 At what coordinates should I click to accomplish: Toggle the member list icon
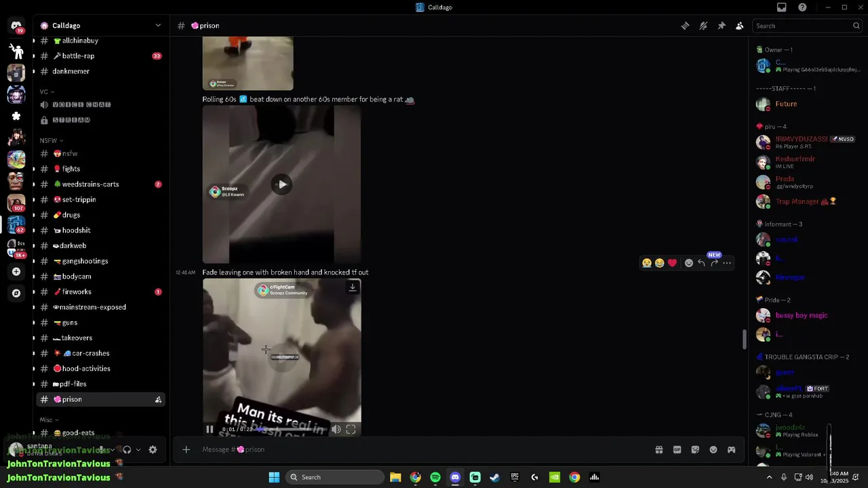[x=739, y=26]
